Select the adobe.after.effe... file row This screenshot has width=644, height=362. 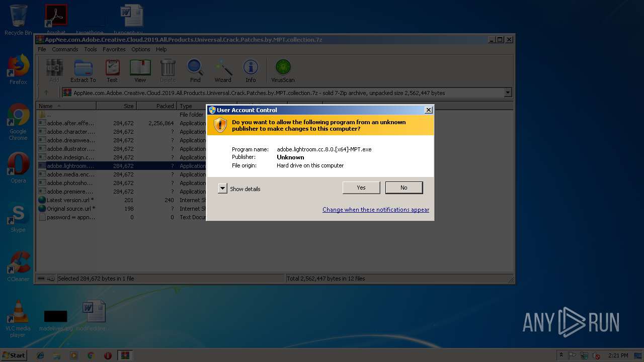tap(121, 123)
